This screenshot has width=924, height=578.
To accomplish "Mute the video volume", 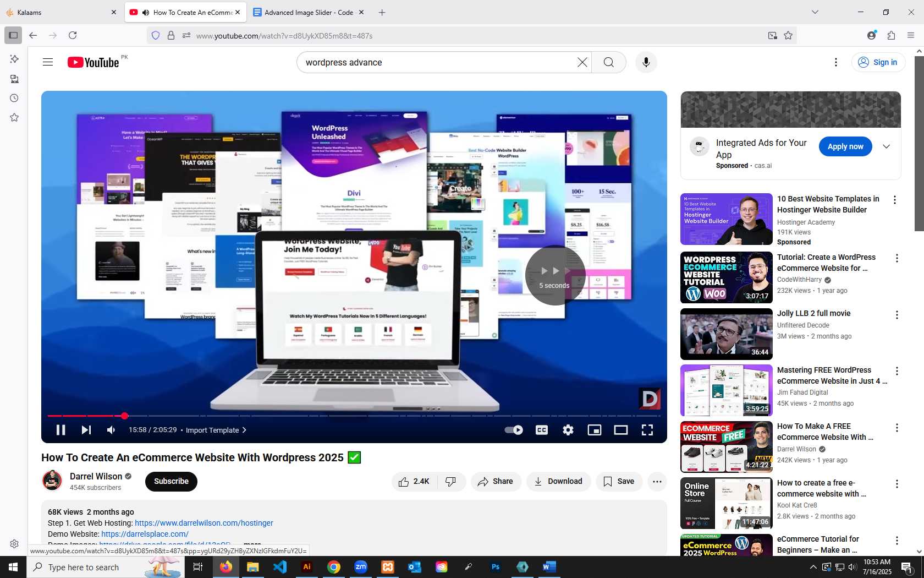I will click(112, 430).
